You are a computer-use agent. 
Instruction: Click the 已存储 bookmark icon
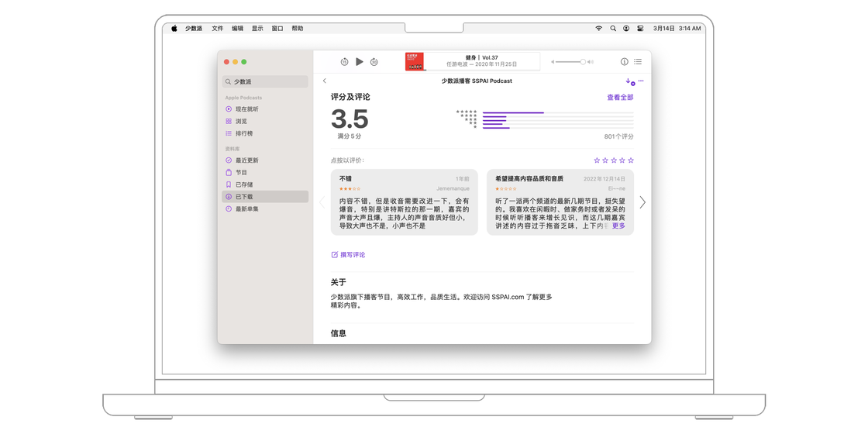pos(229,184)
